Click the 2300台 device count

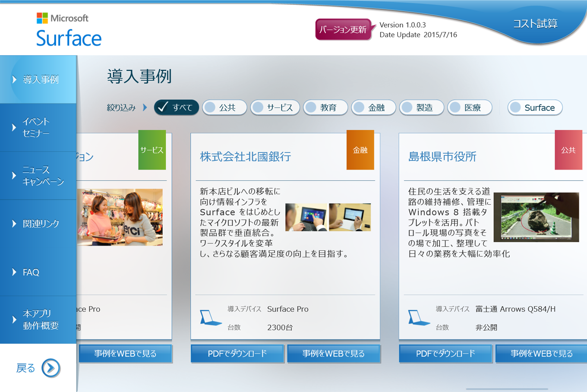pos(280,327)
